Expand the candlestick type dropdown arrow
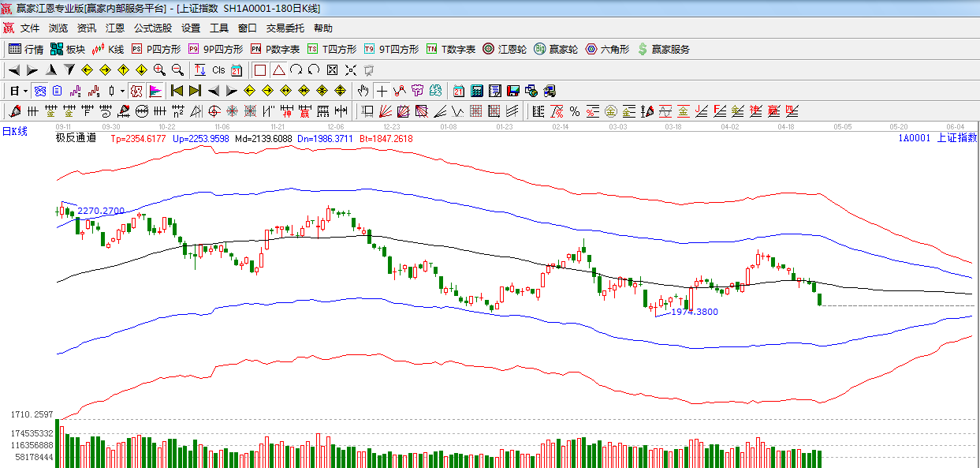This screenshot has height=468, width=980. click(122, 91)
